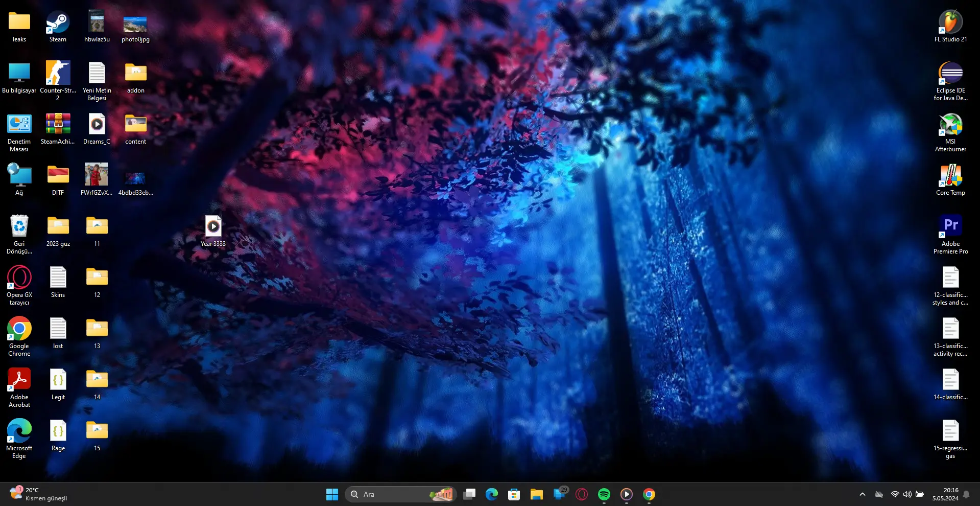Launch the Opera GX tarayıcı shortcut

coord(19,286)
